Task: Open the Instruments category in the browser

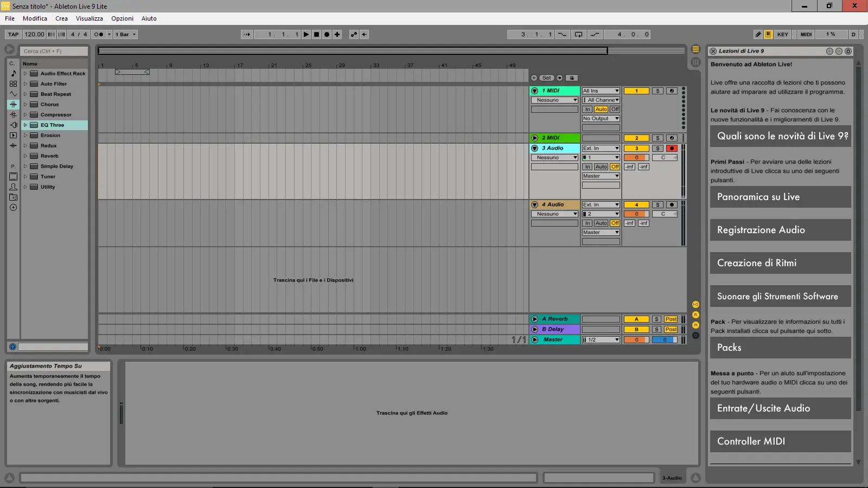Action: coord(14,94)
